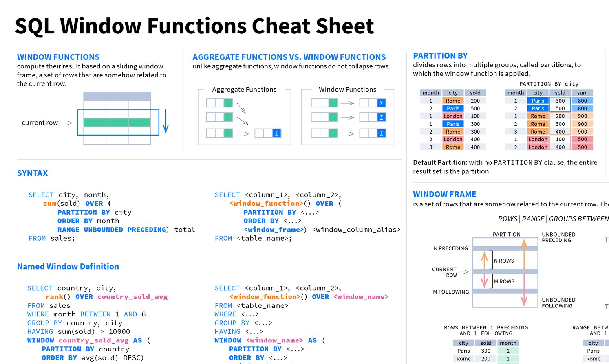
Task: Click the highlighted sold cell outline for Paris partition
Action: [560, 105]
